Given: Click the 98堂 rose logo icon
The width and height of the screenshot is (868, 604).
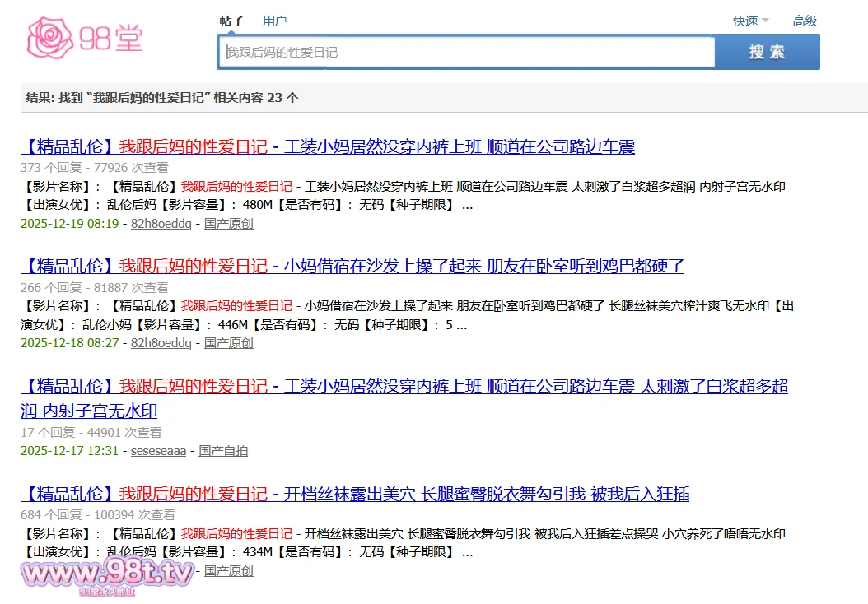Looking at the screenshot, I should tap(49, 35).
